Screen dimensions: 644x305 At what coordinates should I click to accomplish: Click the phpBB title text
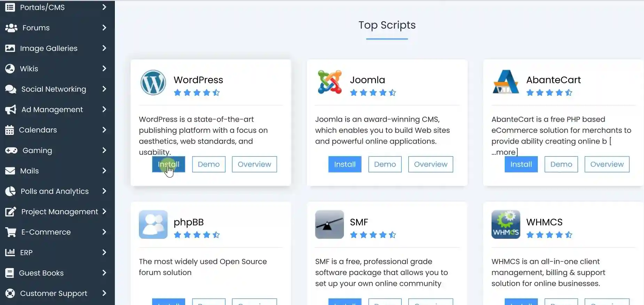point(189,222)
